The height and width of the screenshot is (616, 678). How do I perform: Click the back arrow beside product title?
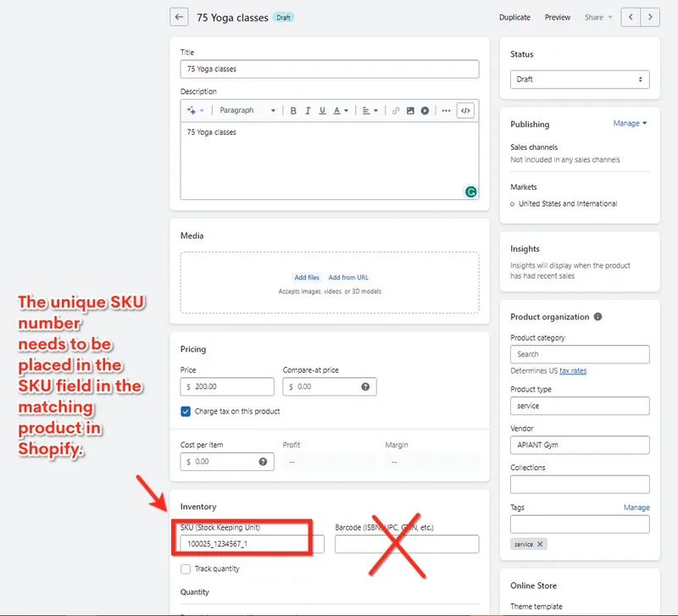click(179, 17)
